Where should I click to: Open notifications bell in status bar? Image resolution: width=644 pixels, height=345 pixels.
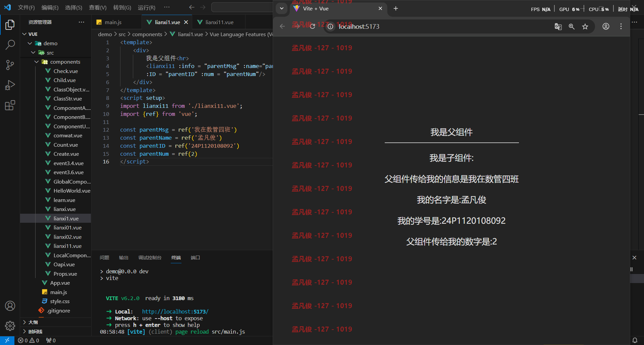click(635, 340)
